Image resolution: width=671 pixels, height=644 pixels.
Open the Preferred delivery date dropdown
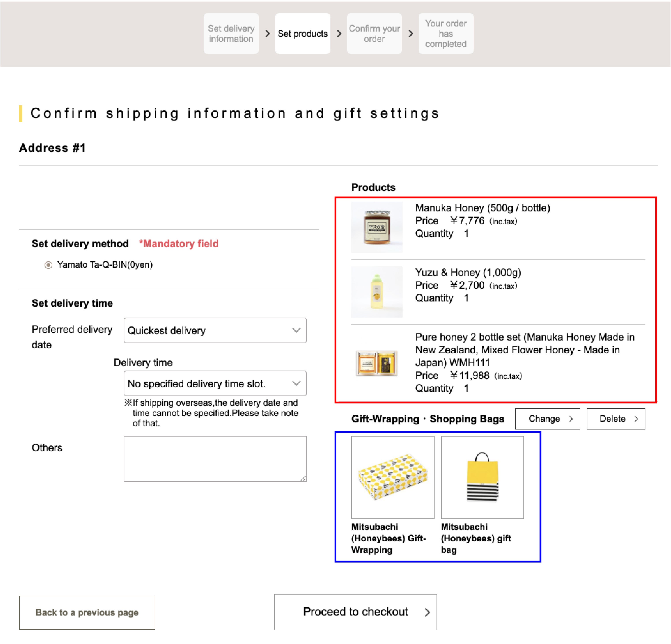click(x=215, y=330)
